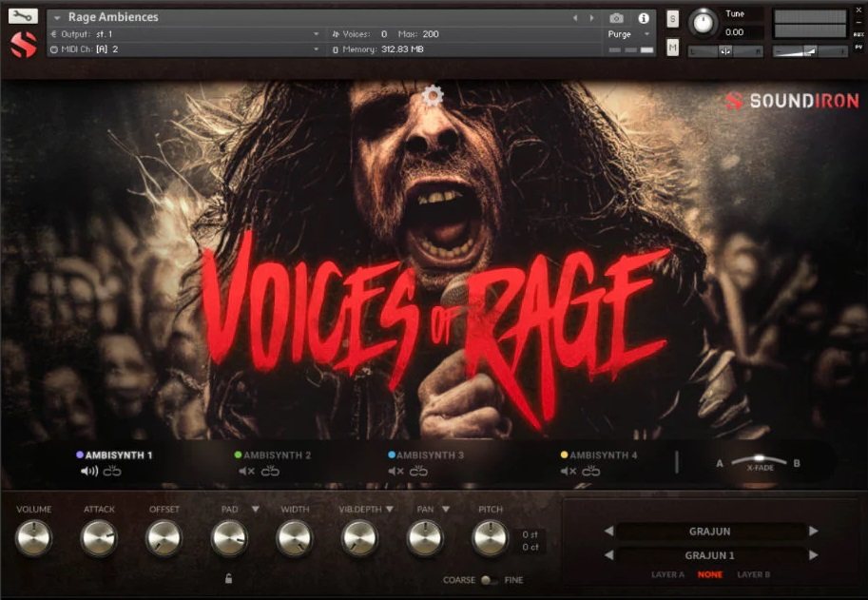
Task: Select the NONE layer option
Action: point(709,574)
